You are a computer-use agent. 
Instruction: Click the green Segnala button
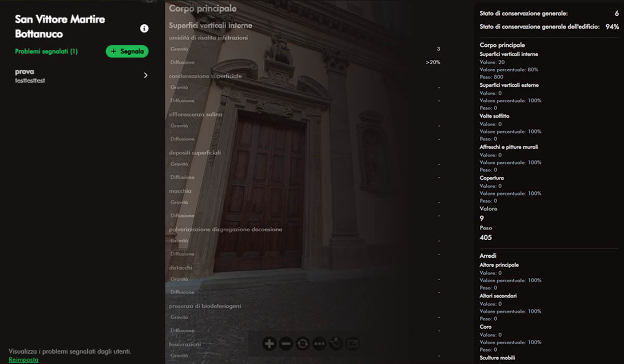click(x=127, y=51)
